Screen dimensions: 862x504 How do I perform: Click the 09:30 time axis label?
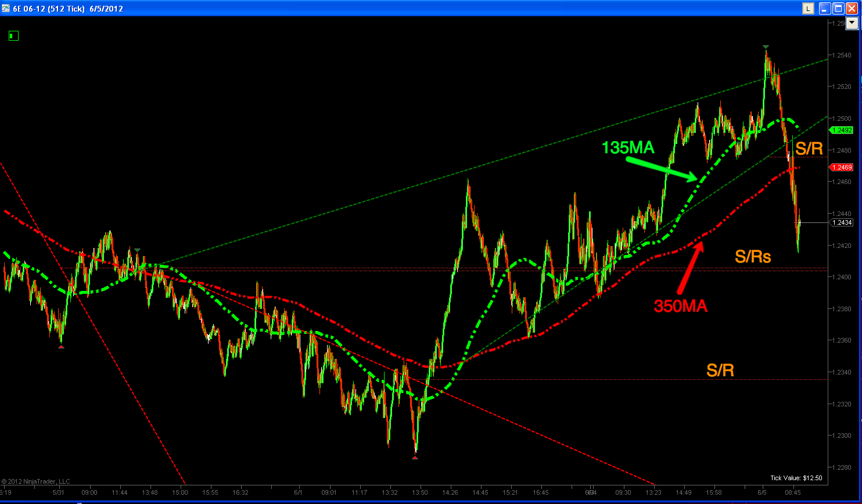(623, 492)
